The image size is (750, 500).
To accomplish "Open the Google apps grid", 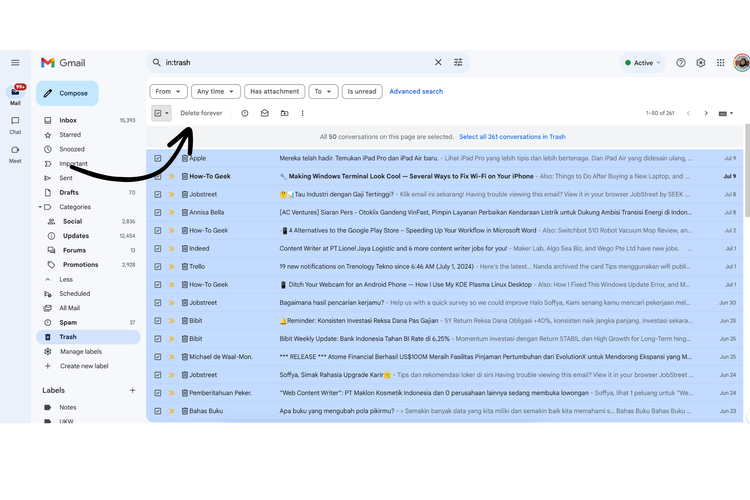I will pos(721,62).
